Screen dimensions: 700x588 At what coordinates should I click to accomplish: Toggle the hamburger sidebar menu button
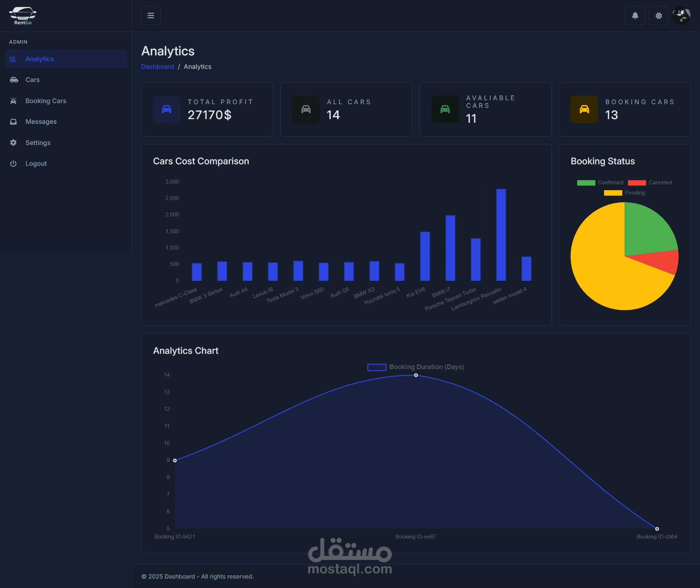coord(151,16)
